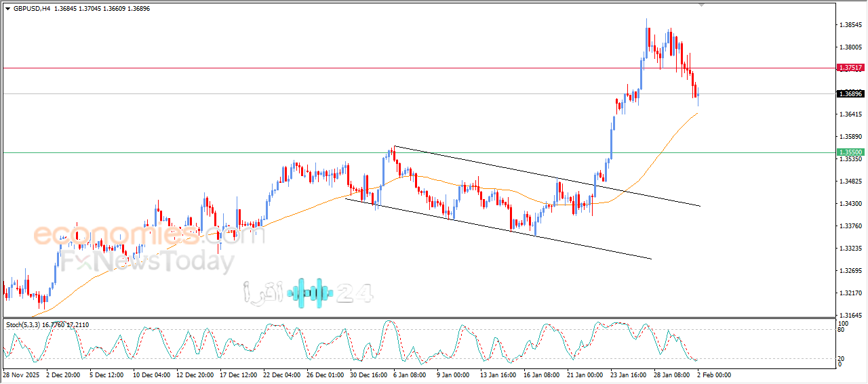
Task: Click the red 1.37517 price label
Action: point(850,68)
